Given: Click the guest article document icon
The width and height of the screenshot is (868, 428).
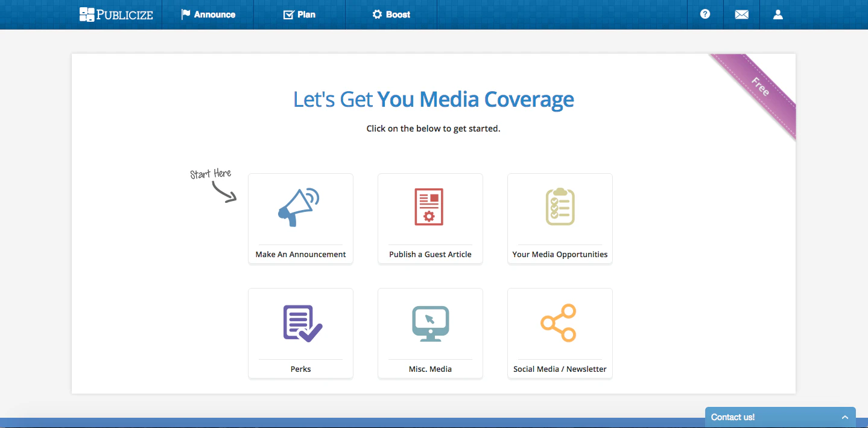Looking at the screenshot, I should [x=429, y=207].
